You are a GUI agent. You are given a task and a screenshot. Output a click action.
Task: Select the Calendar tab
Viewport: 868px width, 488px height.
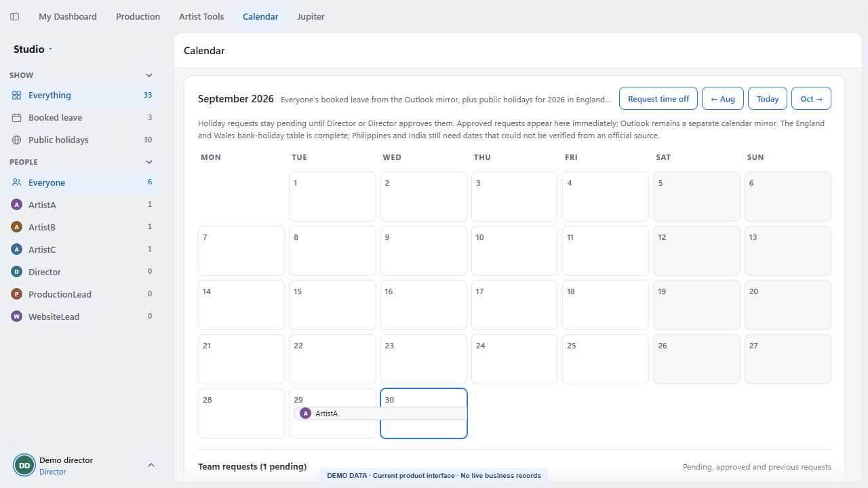pos(260,16)
